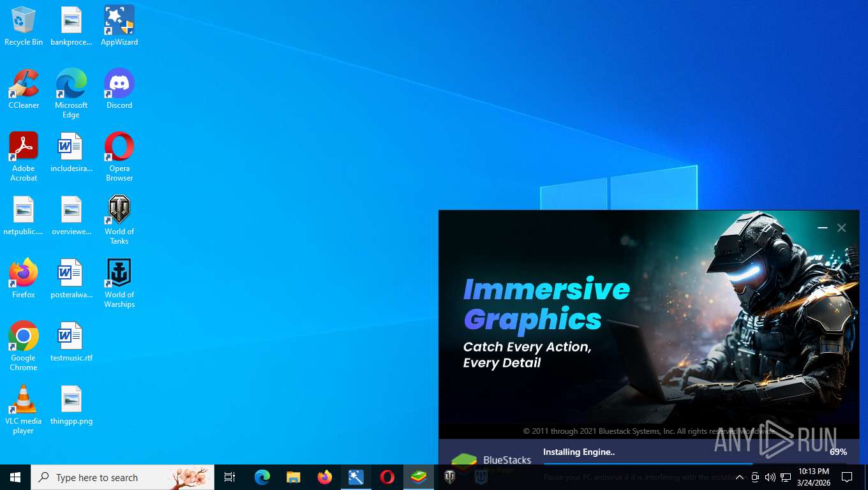The height and width of the screenshot is (490, 868).
Task: Click the 'Immersive Graphics' banner heading
Action: [x=546, y=304]
